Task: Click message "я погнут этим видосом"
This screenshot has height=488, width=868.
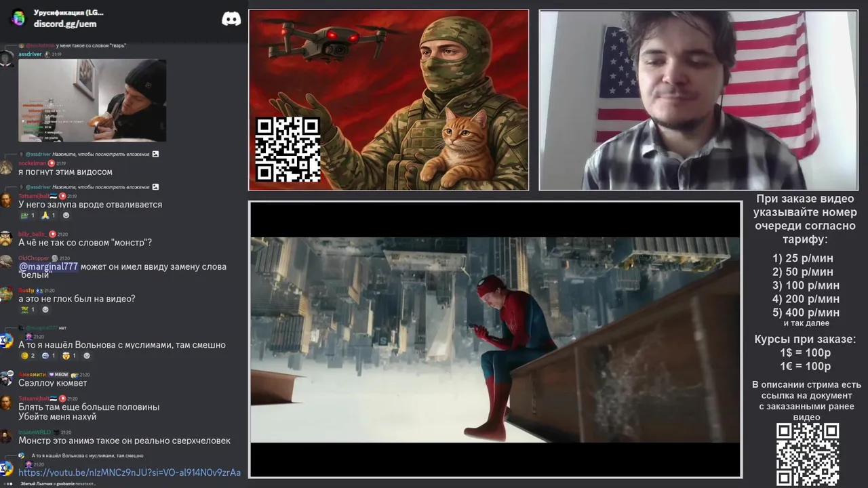Action: 65,172
